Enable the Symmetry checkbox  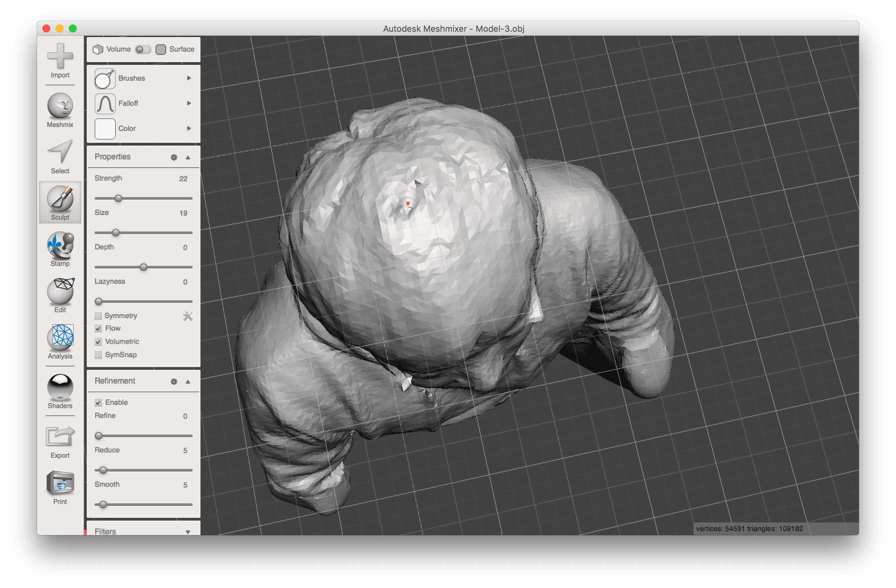click(98, 315)
